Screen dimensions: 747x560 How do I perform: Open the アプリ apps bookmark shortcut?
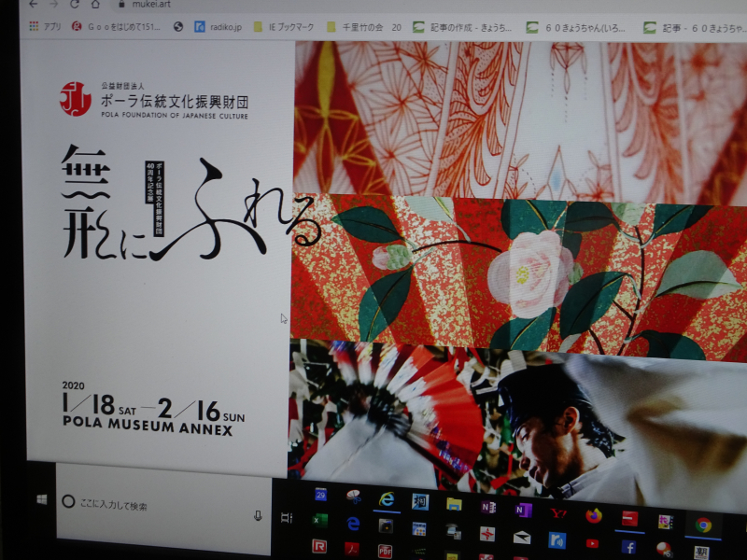pyautogui.click(x=45, y=26)
